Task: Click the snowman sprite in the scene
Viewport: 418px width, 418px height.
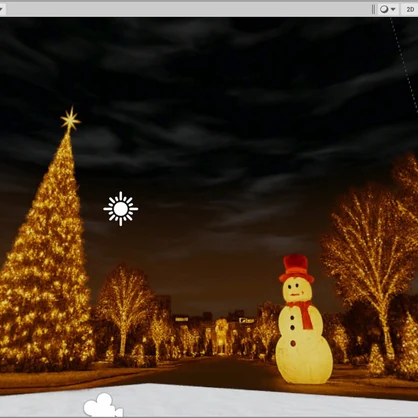Action: click(x=303, y=320)
